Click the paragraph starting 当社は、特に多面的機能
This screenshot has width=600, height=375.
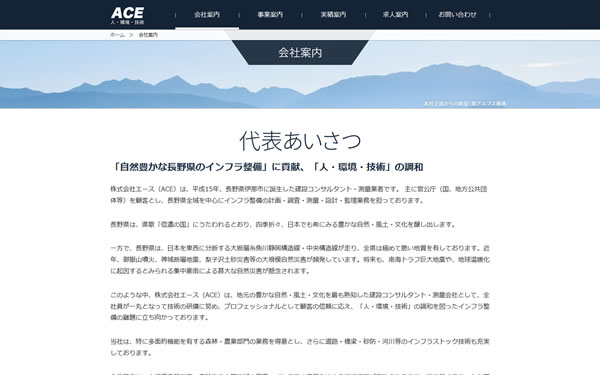click(300, 347)
